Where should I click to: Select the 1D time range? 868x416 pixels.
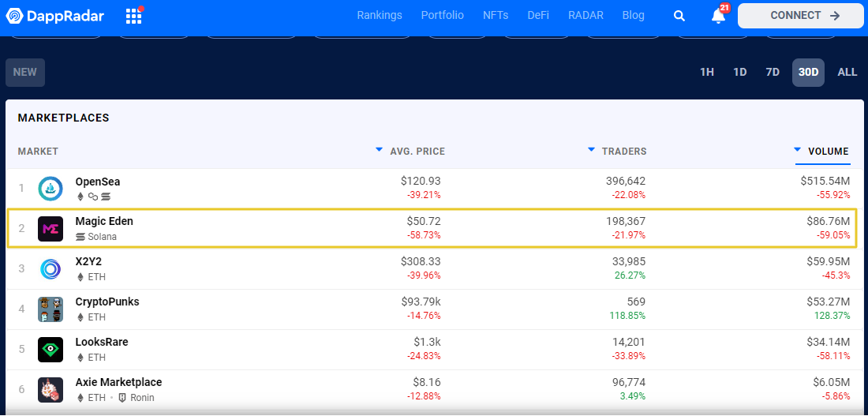739,73
